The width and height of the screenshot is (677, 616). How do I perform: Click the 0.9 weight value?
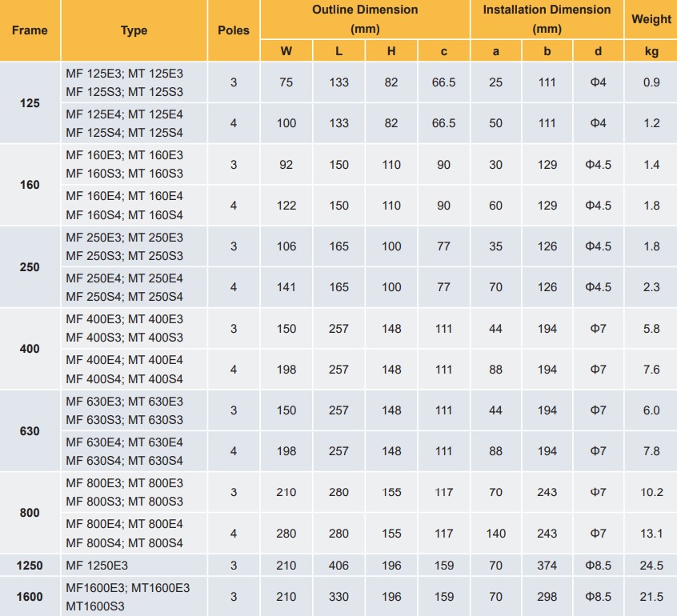tap(651, 82)
